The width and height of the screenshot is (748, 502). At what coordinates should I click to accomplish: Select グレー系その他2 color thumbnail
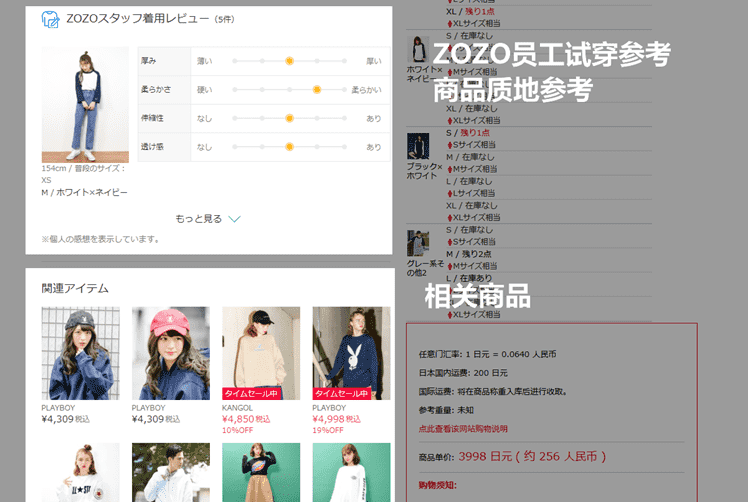418,243
